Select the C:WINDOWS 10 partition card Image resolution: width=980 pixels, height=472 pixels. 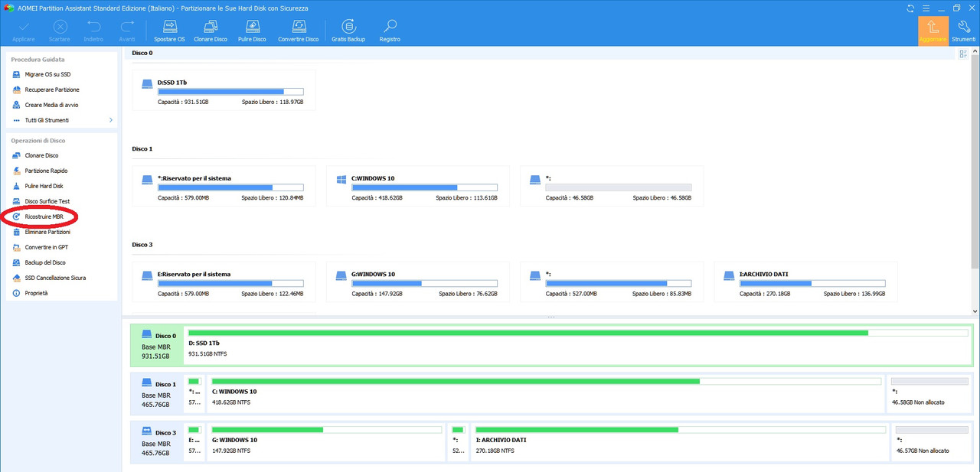click(x=417, y=186)
